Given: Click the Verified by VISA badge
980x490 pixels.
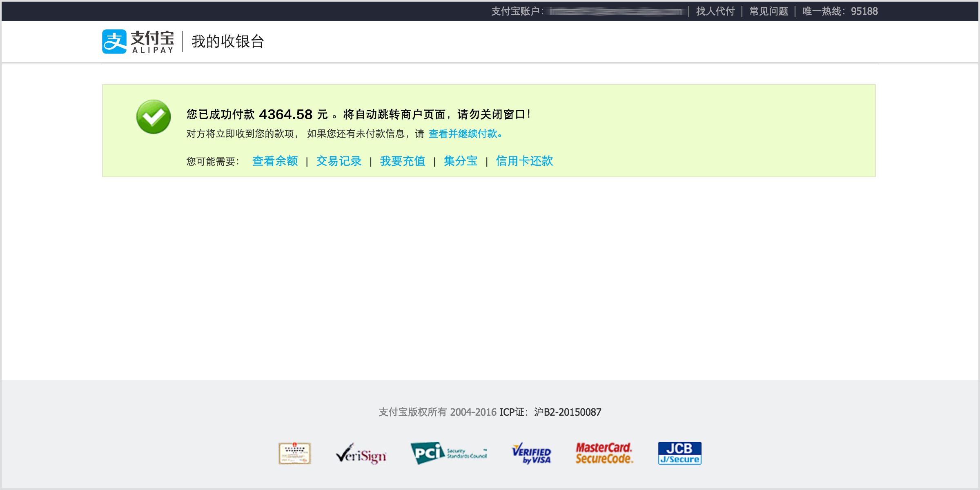Looking at the screenshot, I should tap(531, 454).
